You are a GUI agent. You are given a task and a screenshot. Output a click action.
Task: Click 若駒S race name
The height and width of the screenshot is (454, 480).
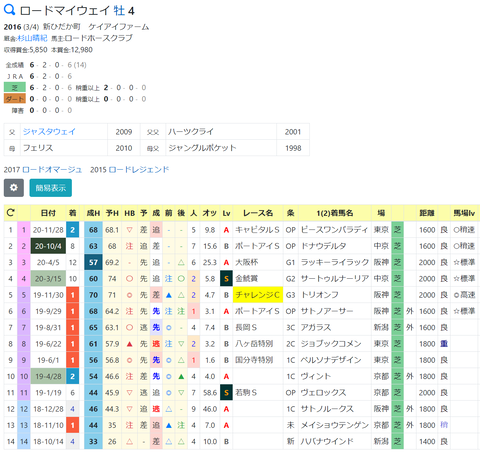[x=246, y=393]
